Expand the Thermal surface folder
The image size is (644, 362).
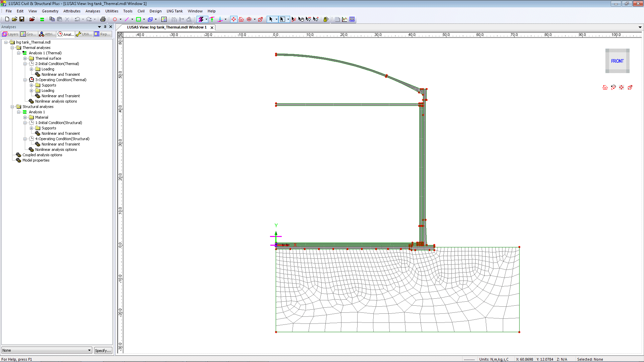point(25,58)
